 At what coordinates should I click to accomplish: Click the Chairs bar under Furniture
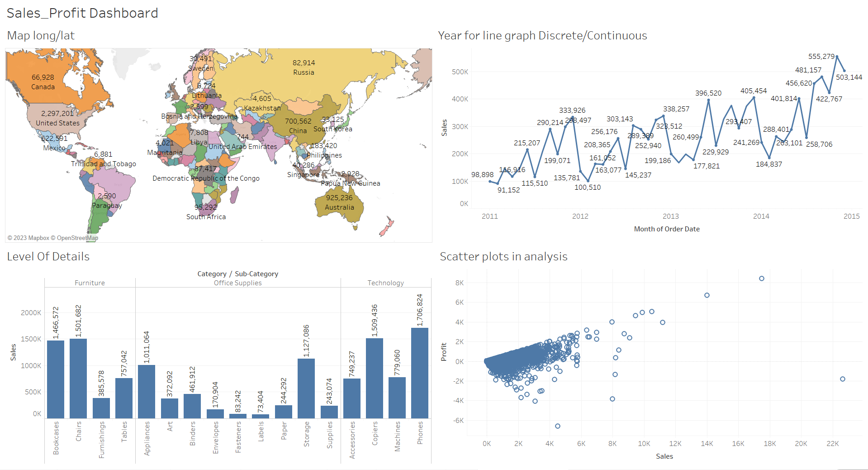point(79,376)
